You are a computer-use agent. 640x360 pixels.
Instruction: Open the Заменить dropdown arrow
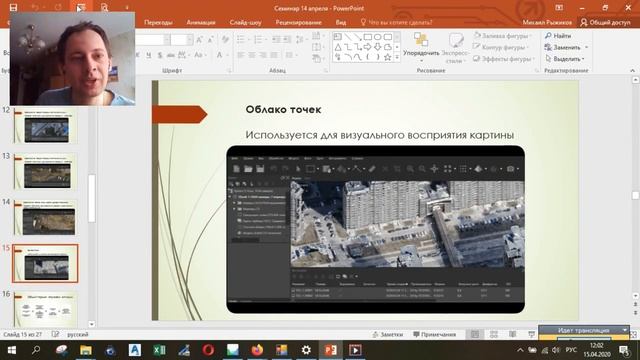[587, 47]
